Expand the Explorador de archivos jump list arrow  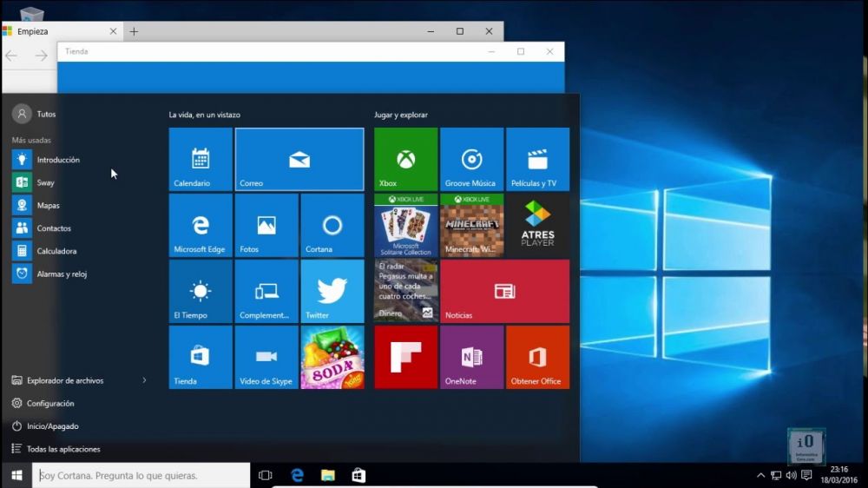(x=144, y=380)
